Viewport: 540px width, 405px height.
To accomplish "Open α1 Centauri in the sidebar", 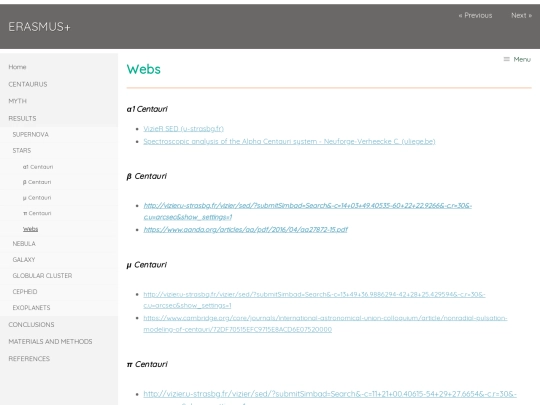I will tap(38, 167).
